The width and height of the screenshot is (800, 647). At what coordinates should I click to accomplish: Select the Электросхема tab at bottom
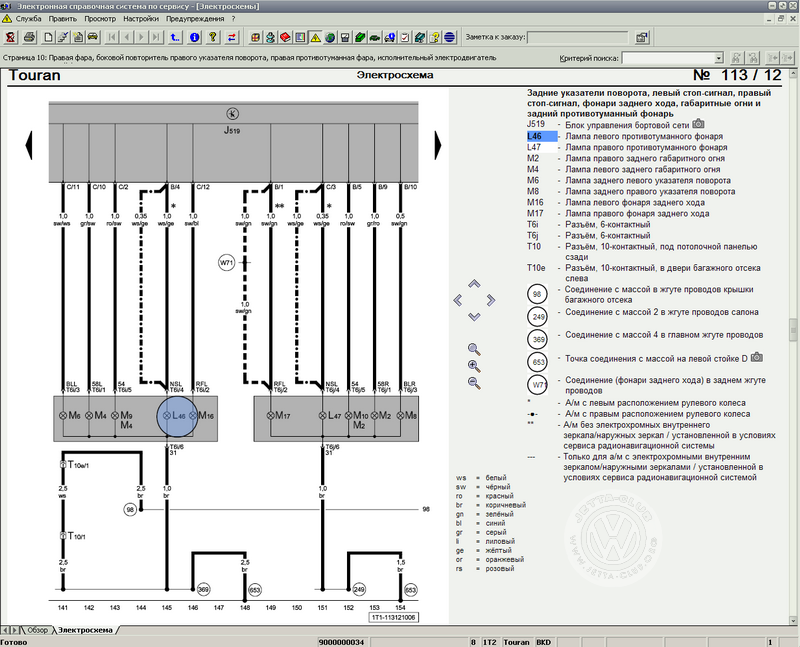[x=85, y=630]
